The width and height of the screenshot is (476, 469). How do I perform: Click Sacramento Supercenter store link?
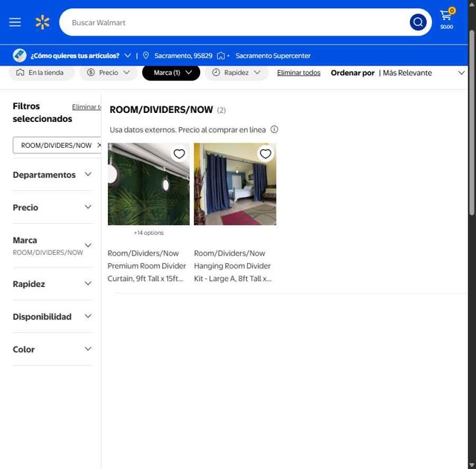tap(273, 56)
